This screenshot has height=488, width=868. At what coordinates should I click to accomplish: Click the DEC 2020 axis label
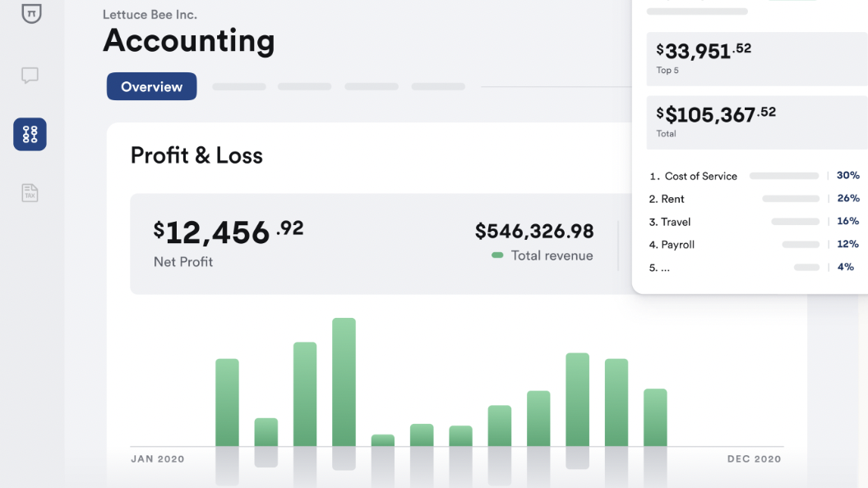pos(754,459)
